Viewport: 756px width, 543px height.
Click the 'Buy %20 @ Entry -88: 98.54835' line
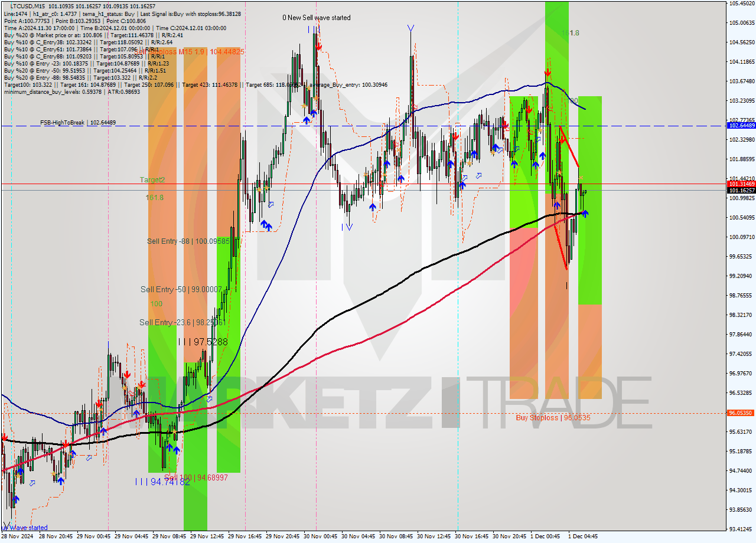(x=80, y=78)
